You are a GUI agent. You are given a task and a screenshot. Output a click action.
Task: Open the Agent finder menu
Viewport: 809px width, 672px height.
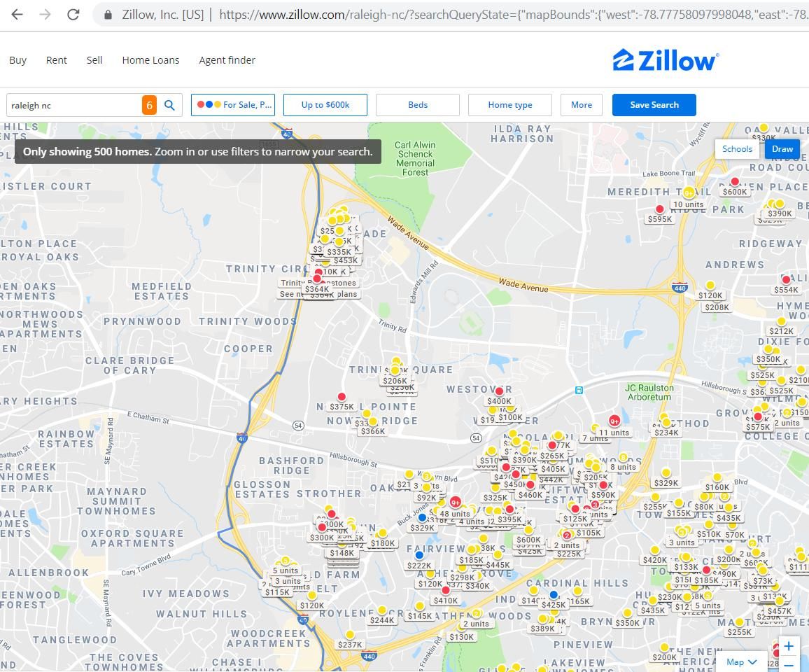(227, 60)
